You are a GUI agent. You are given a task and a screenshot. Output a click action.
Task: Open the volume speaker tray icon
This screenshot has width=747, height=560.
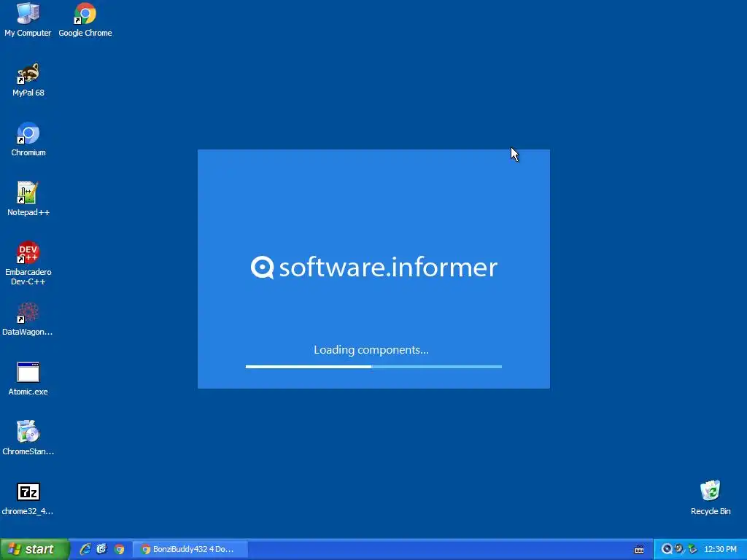point(679,549)
